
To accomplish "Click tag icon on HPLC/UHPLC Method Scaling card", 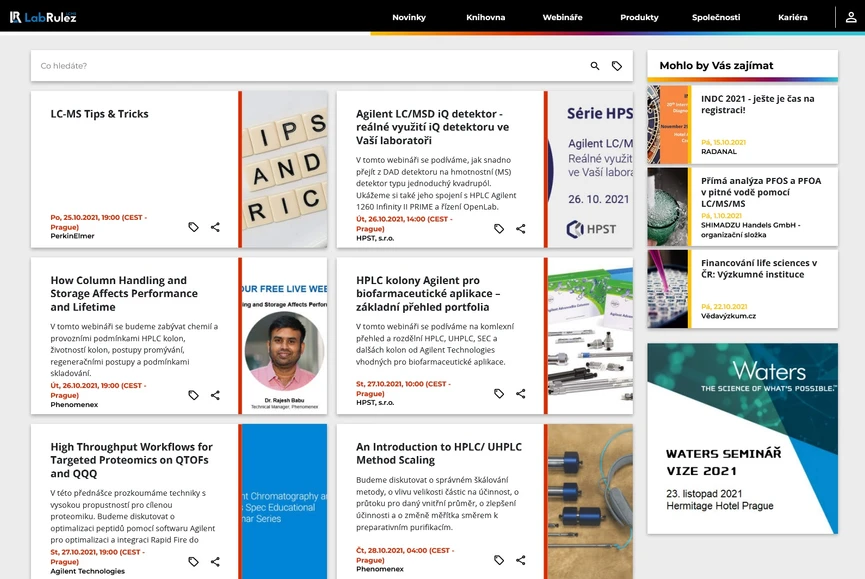I will pyautogui.click(x=499, y=560).
